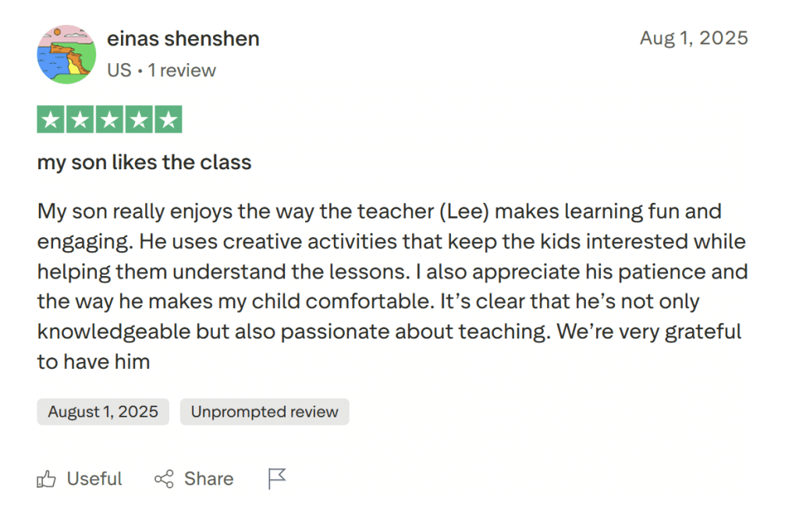799x532 pixels.
Task: Click the US location label
Action: point(119,69)
